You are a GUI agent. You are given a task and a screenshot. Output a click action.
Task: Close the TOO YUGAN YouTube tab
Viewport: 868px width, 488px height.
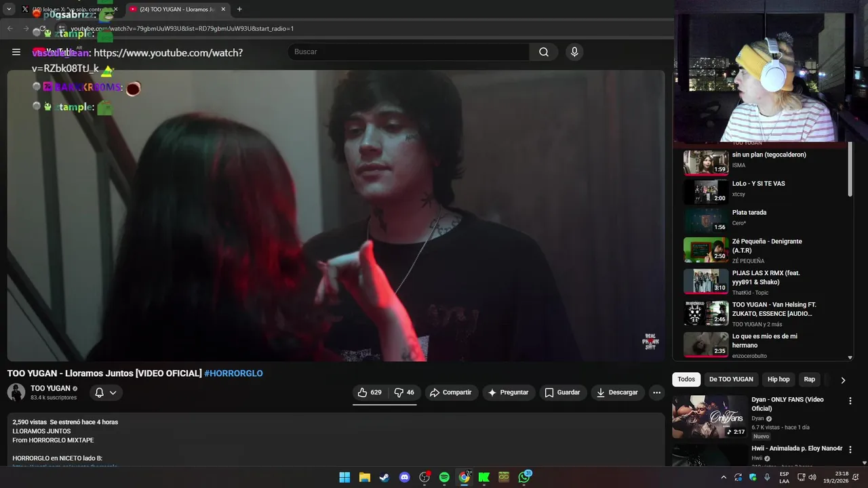click(x=223, y=9)
